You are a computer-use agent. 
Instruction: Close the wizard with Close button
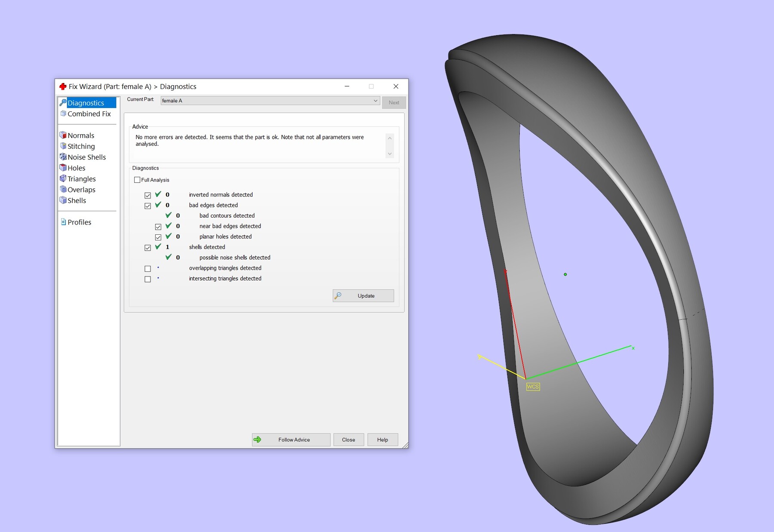(349, 440)
